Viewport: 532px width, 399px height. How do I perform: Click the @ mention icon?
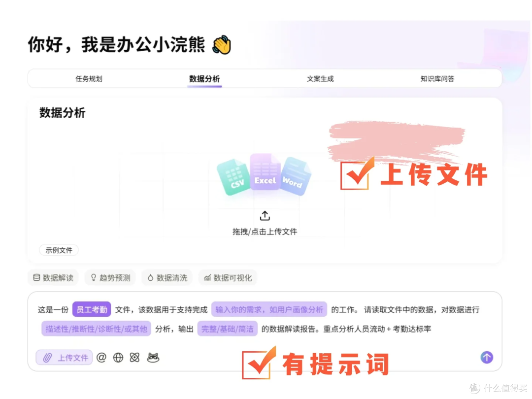pos(101,358)
